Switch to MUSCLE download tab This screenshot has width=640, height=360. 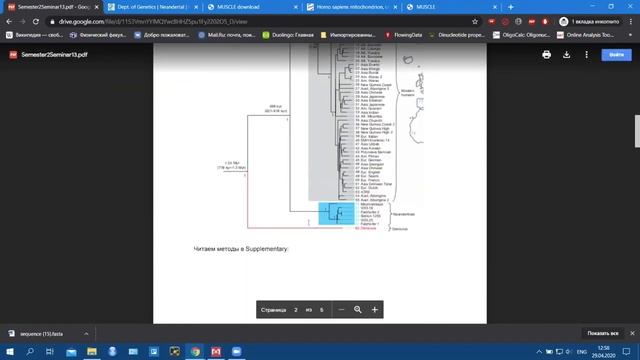pos(252,7)
